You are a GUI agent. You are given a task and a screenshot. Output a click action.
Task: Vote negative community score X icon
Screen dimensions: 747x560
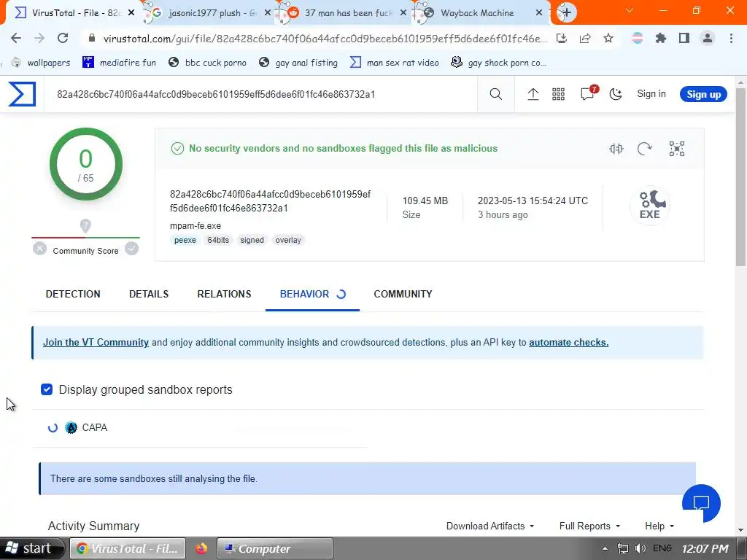(40, 249)
